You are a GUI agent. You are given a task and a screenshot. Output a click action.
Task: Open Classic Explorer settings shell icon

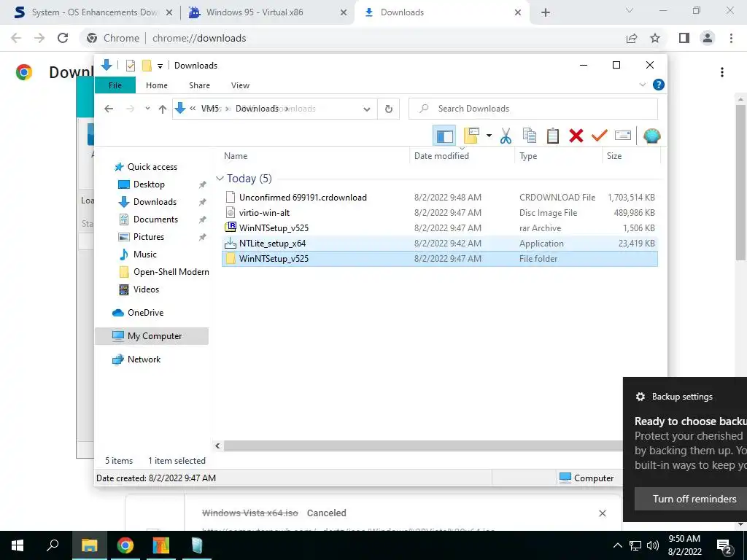pos(651,136)
